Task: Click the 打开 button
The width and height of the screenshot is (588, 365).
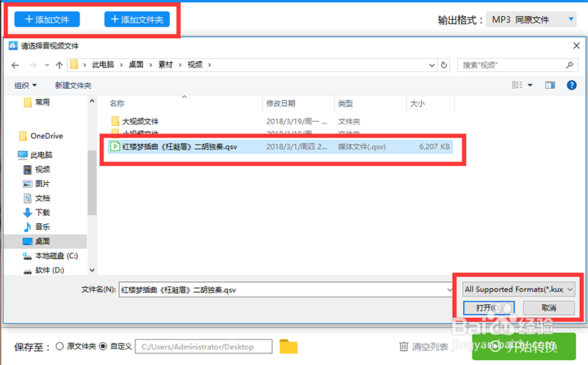Action: pos(488,308)
